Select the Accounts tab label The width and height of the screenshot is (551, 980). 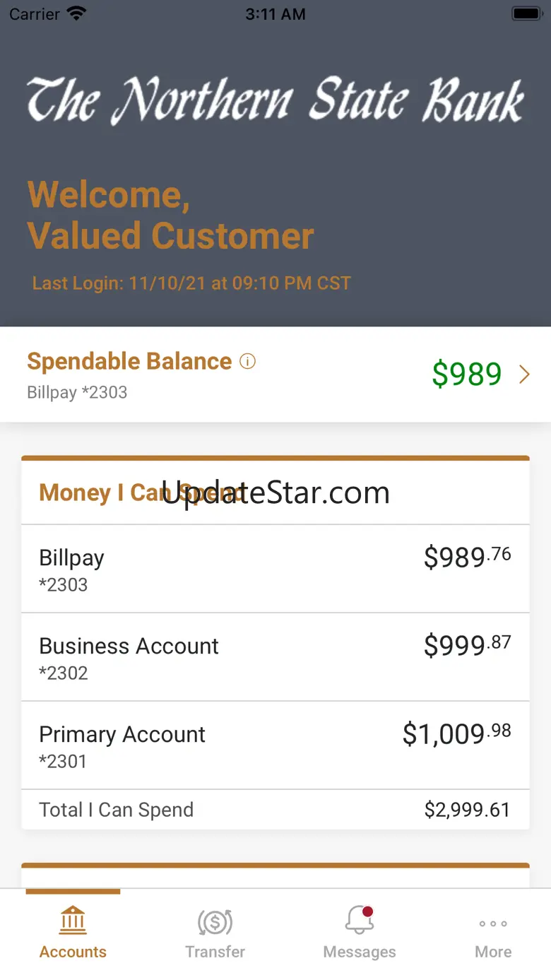(x=73, y=952)
